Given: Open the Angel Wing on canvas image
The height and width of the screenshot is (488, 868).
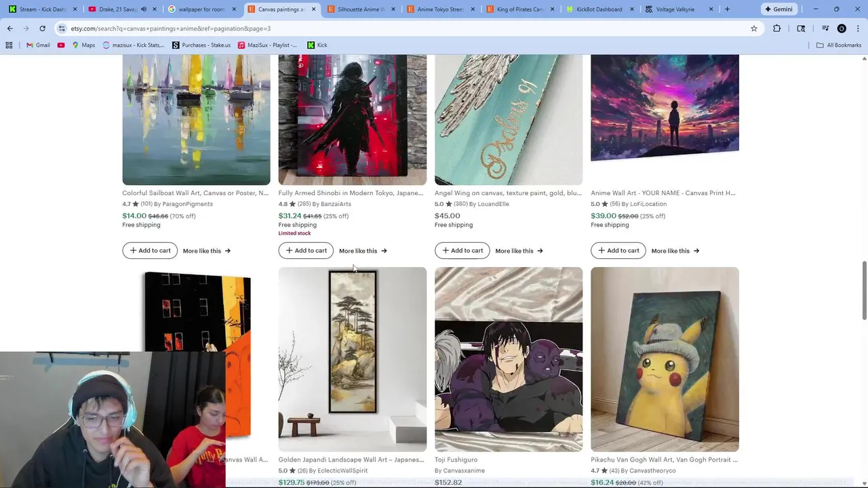Looking at the screenshot, I should [509, 120].
